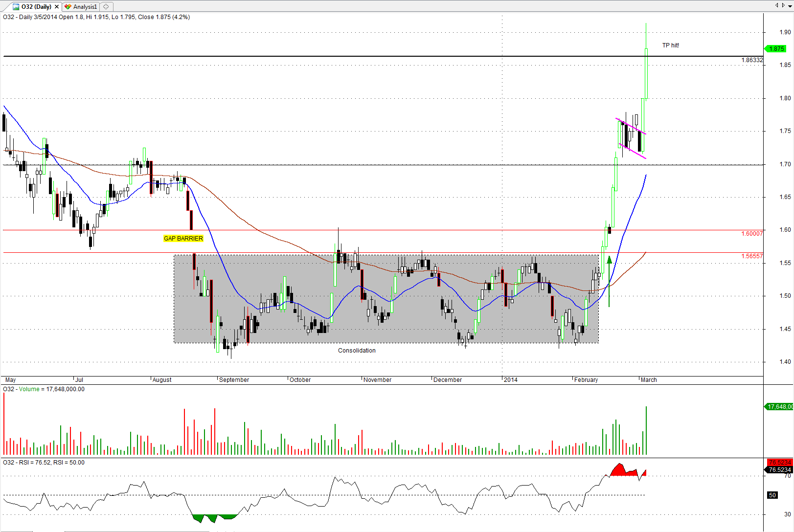Click the green 1.875 price marker
The image size is (794, 532).
pyautogui.click(x=776, y=49)
